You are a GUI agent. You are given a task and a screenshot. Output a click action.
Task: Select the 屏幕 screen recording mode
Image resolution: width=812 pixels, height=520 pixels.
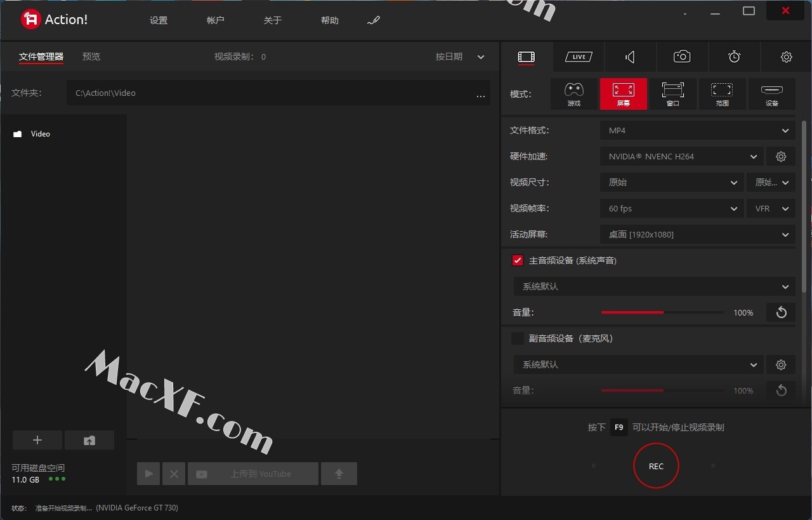pos(624,94)
